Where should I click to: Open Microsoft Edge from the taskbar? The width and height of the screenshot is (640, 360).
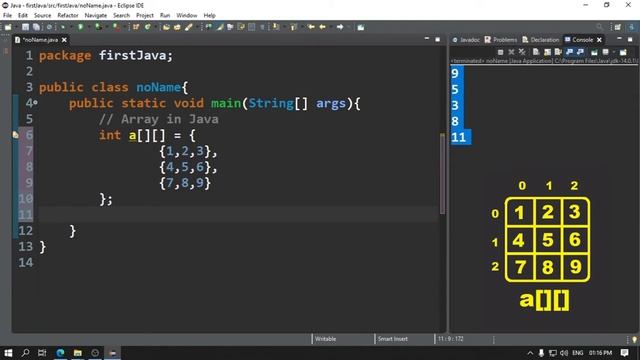pyautogui.click(x=60, y=353)
